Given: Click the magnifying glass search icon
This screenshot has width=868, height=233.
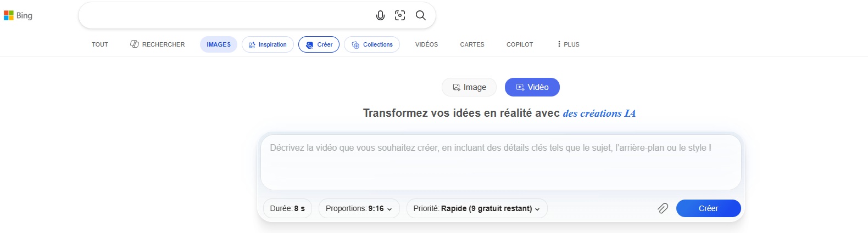Looking at the screenshot, I should point(421,15).
